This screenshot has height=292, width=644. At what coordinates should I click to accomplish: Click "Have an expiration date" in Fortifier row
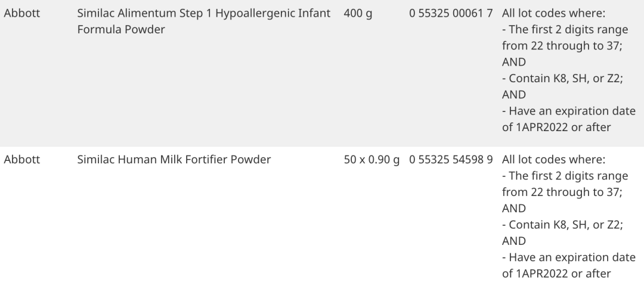568,258
